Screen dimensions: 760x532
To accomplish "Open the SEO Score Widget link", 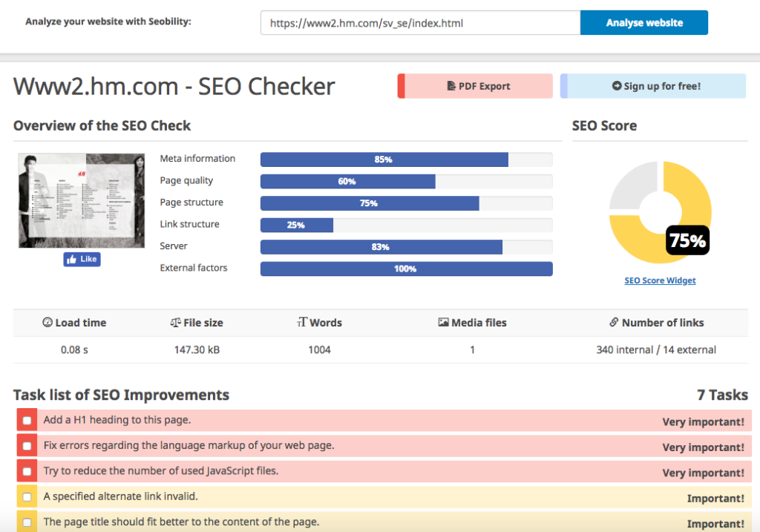I will pyautogui.click(x=660, y=280).
